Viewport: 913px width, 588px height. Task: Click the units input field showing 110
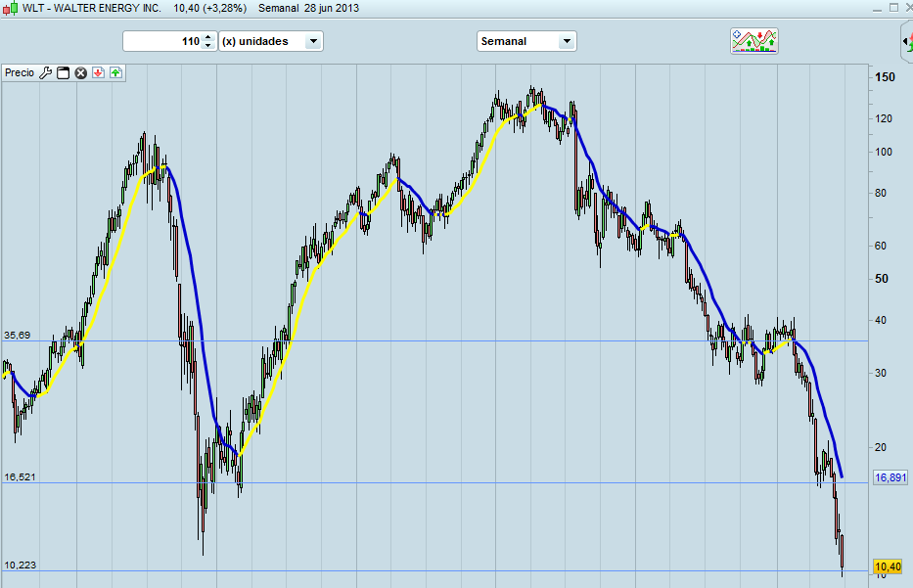tap(162, 41)
